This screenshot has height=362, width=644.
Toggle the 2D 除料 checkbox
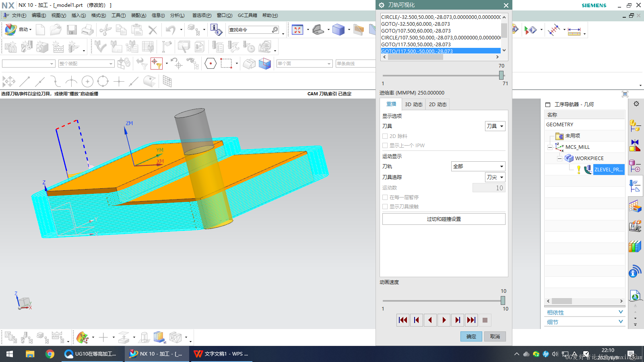point(385,136)
